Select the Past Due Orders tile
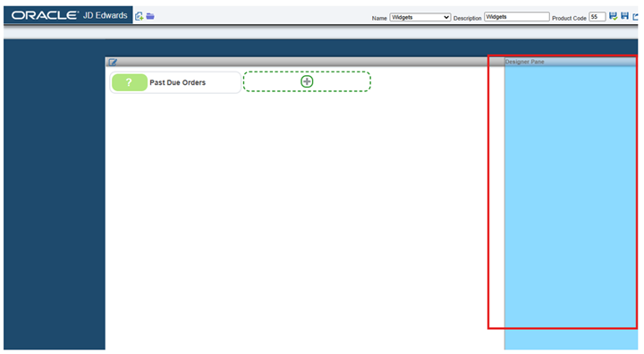Screen dimensions: 644x354 point(175,82)
